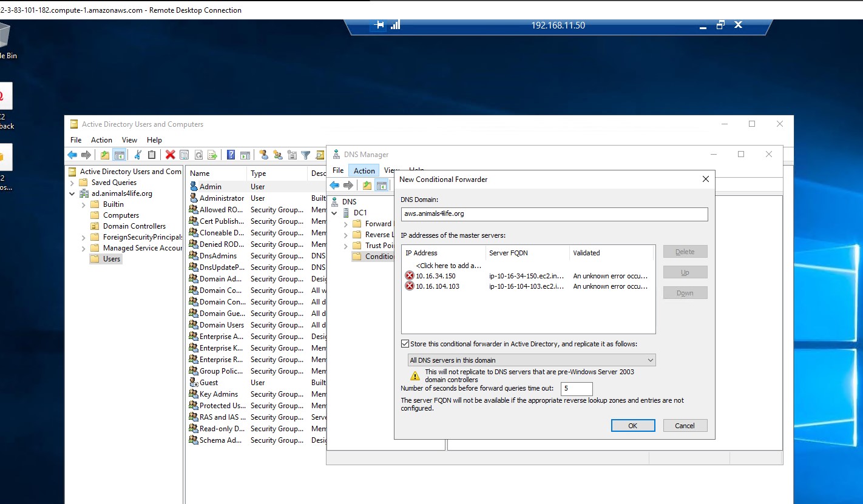Toggle the Show/Hide Console Tree icon

[x=119, y=155]
